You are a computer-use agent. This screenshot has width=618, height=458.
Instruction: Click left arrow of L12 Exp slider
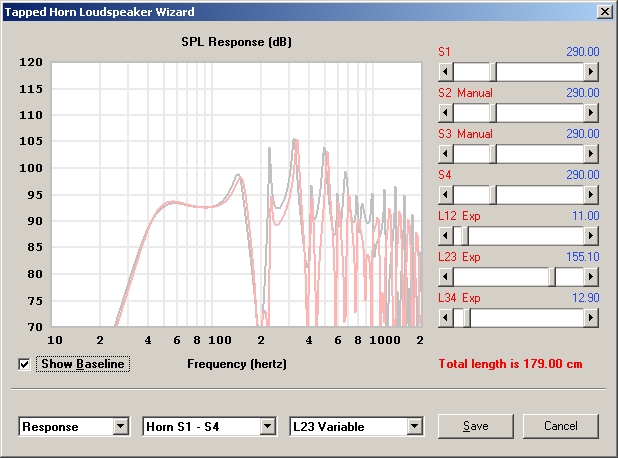[446, 236]
